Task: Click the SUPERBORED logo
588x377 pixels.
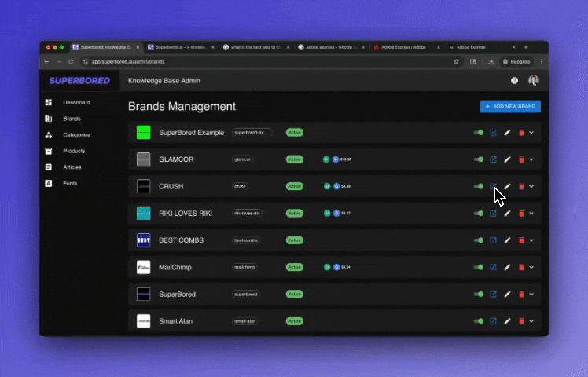Action: point(79,81)
